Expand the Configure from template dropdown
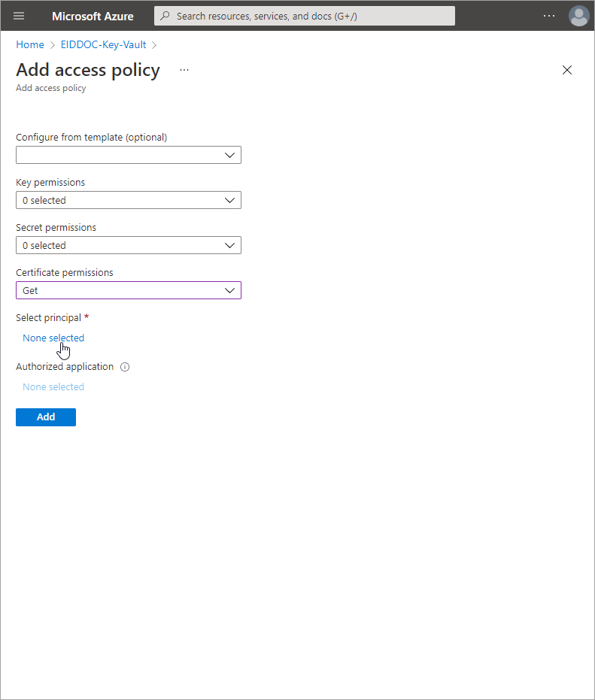595x700 pixels. coord(129,155)
